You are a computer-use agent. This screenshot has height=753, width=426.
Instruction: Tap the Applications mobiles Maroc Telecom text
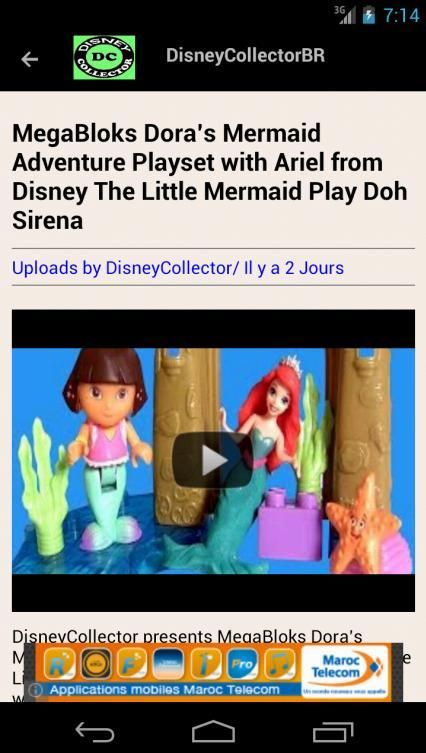coord(165,690)
